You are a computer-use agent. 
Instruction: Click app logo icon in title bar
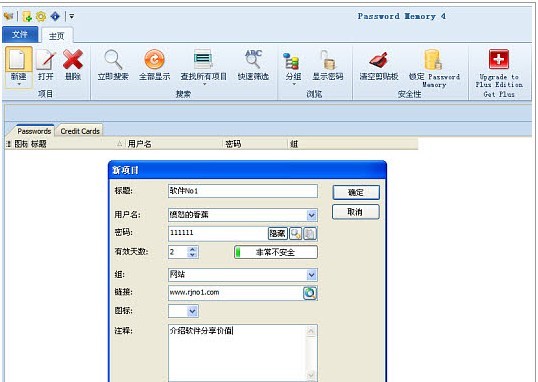pyautogui.click(x=9, y=16)
